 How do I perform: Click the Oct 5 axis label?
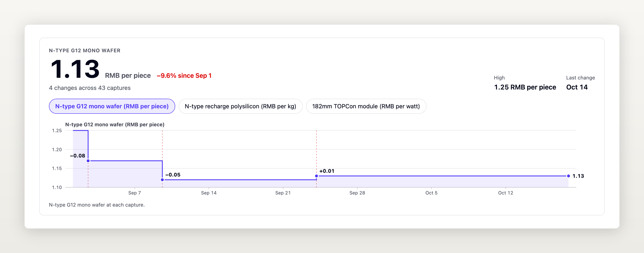431,193
